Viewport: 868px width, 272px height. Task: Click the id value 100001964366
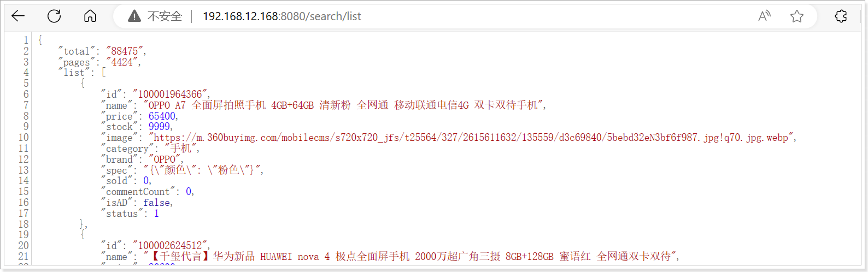pyautogui.click(x=170, y=94)
